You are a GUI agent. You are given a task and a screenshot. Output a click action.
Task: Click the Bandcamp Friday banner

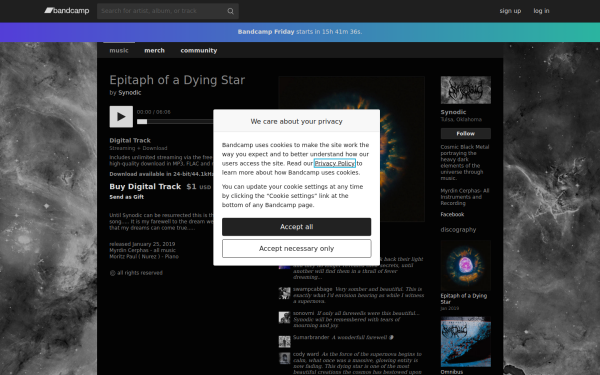pyautogui.click(x=300, y=32)
